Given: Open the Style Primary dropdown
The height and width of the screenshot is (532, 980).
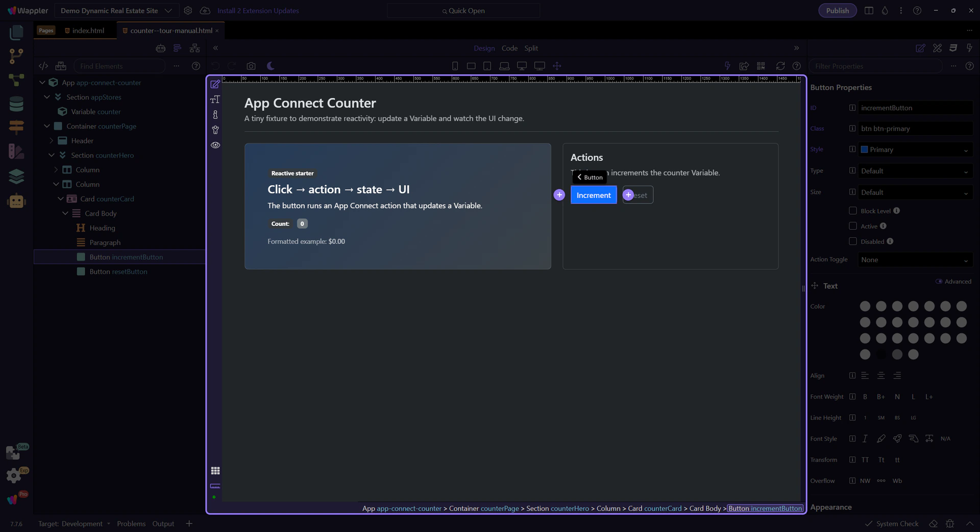Looking at the screenshot, I should click(914, 149).
